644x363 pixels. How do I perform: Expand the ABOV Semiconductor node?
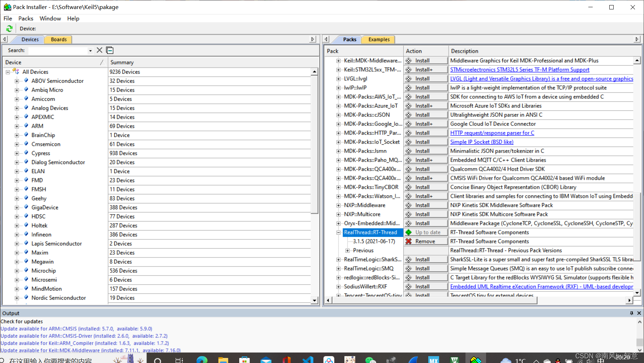point(17,81)
